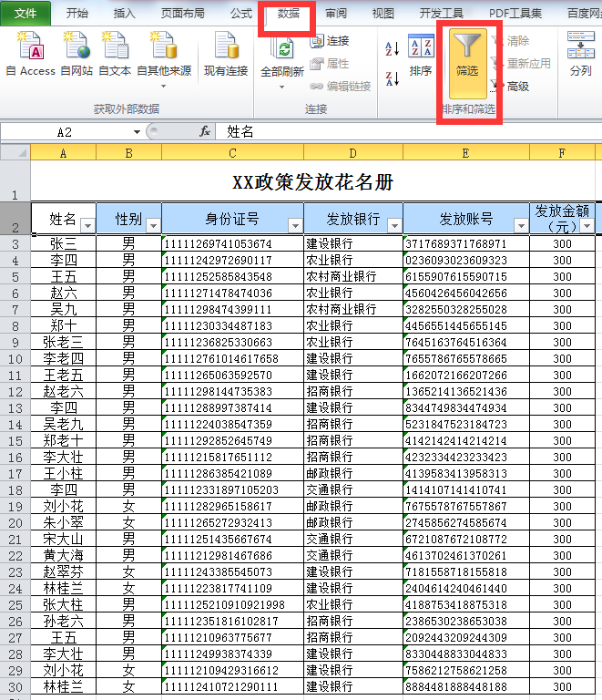The image size is (602, 700).
Task: Click account cell 3717689371768971
Action: tap(466, 243)
